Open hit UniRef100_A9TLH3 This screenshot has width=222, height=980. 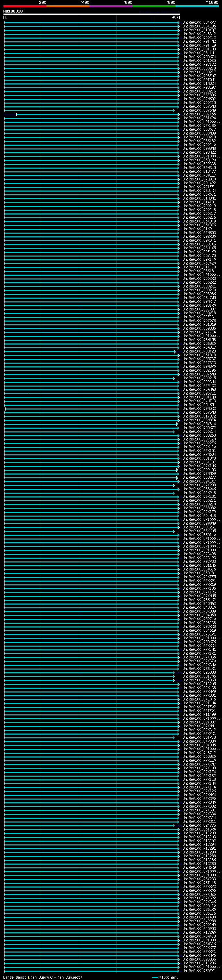point(199,49)
